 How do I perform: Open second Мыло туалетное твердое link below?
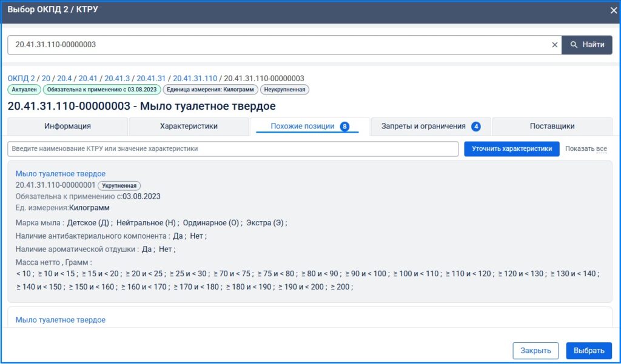pyautogui.click(x=61, y=320)
